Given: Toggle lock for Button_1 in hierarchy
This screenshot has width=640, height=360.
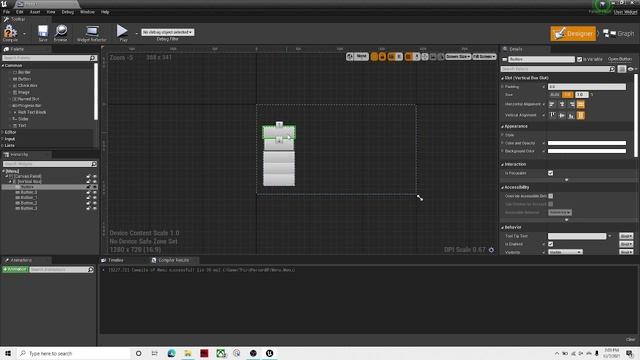Looking at the screenshot, I should point(88,198).
